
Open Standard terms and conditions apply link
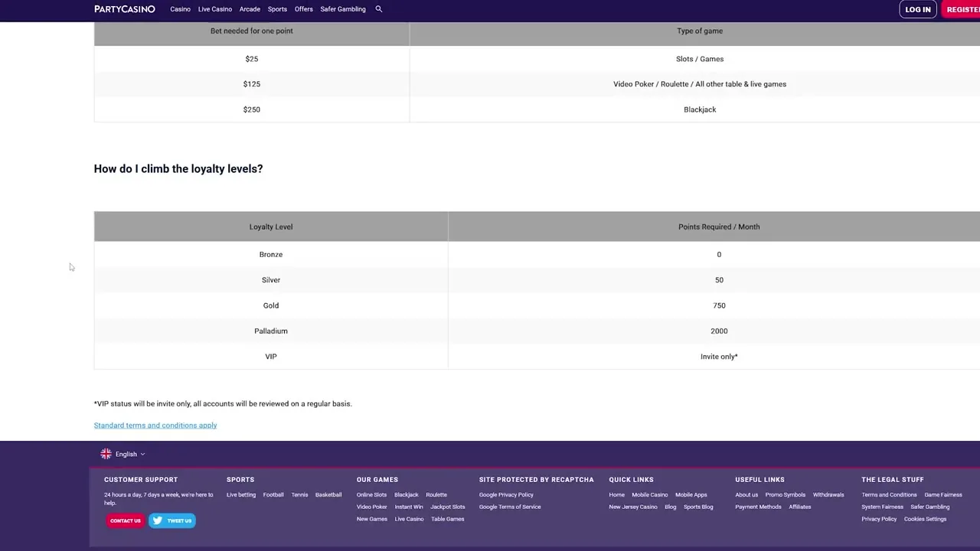pyautogui.click(x=155, y=425)
